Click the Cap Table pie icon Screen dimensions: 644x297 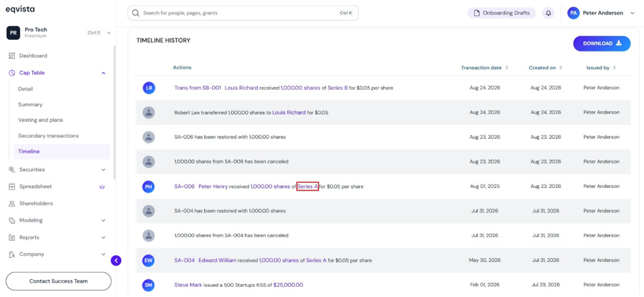12,73
